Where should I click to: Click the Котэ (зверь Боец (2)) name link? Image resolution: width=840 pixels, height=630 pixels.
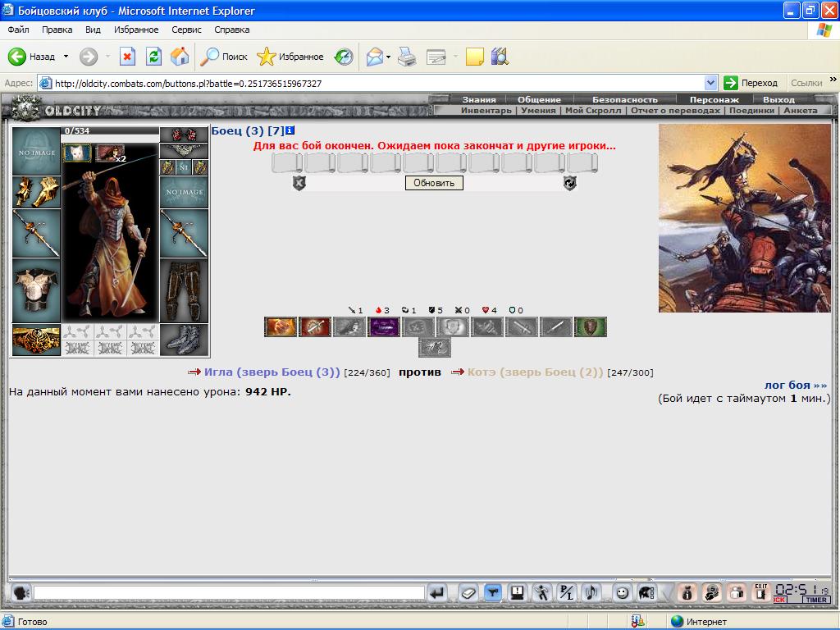(535, 372)
